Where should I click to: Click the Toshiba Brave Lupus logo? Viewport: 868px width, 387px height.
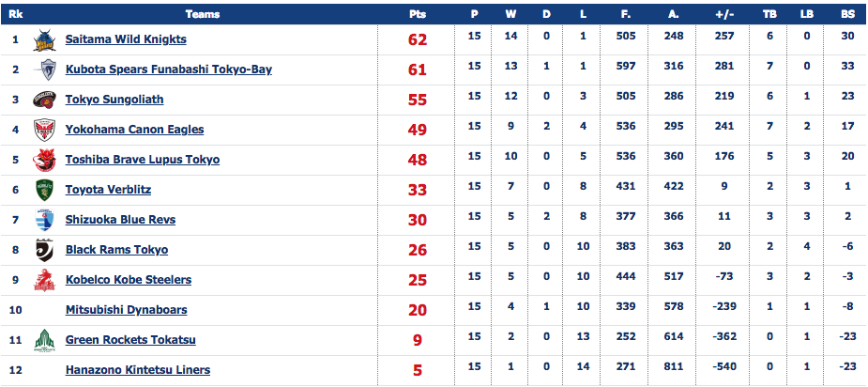44,160
